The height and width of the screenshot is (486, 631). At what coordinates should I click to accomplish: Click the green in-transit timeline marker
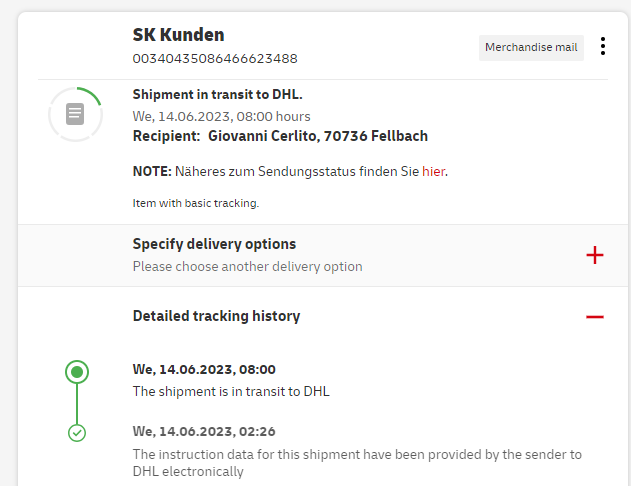point(77,373)
